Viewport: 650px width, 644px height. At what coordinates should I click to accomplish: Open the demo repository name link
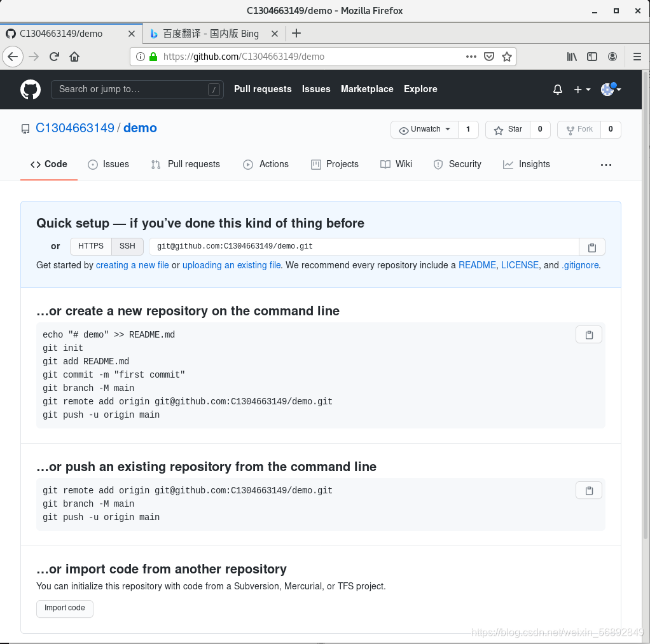140,128
